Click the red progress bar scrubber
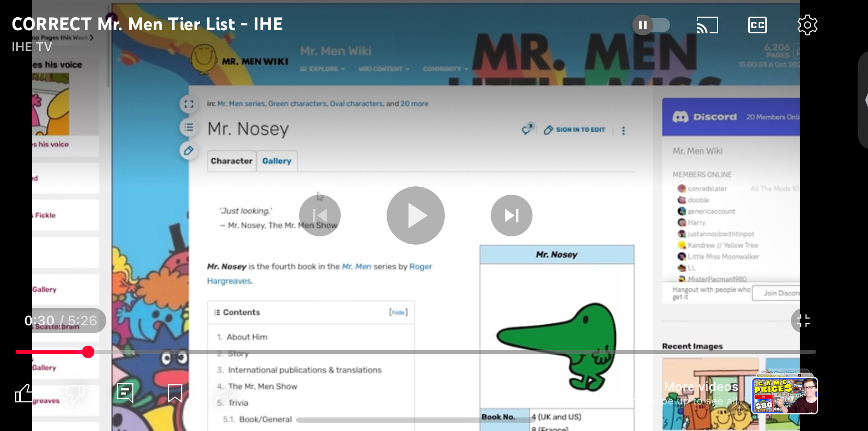 coord(88,352)
